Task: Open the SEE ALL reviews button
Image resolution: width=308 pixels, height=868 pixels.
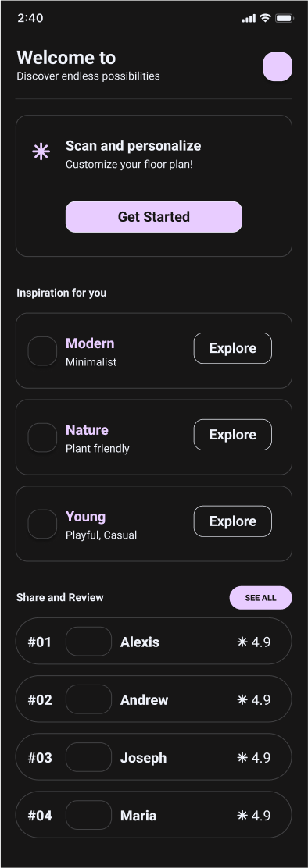Action: 261,598
